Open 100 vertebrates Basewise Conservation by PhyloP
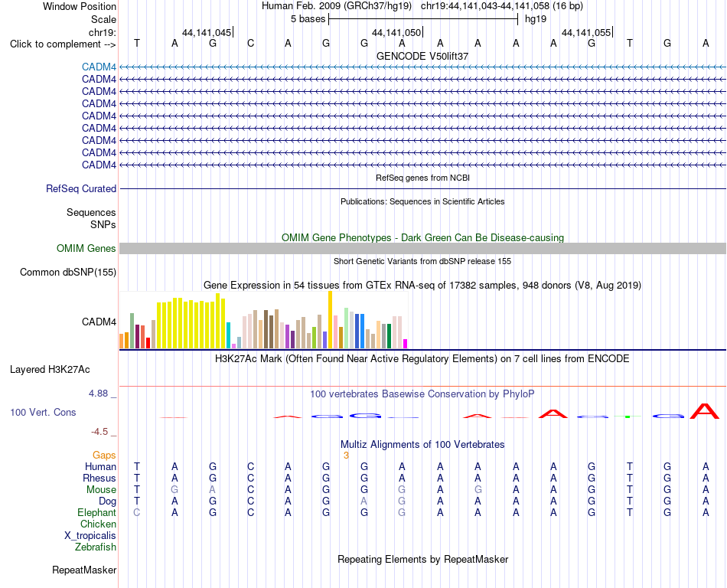This screenshot has height=588, width=727. pyautogui.click(x=422, y=394)
